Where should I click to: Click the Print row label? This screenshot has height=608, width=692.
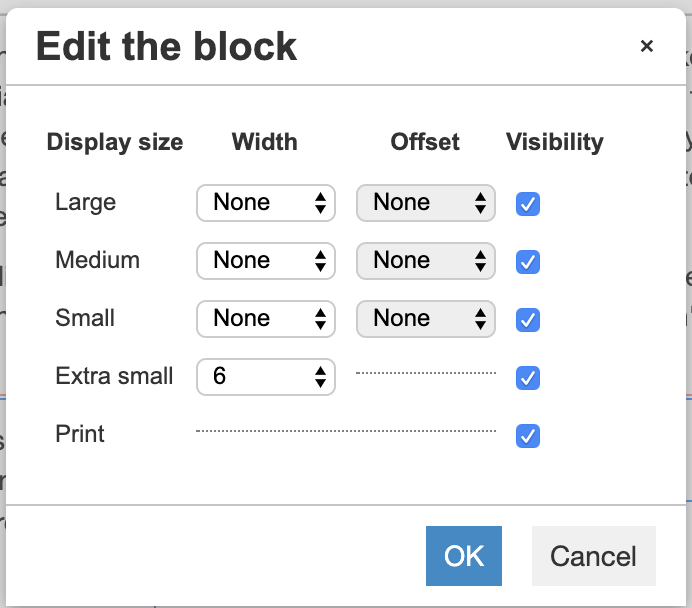80,434
